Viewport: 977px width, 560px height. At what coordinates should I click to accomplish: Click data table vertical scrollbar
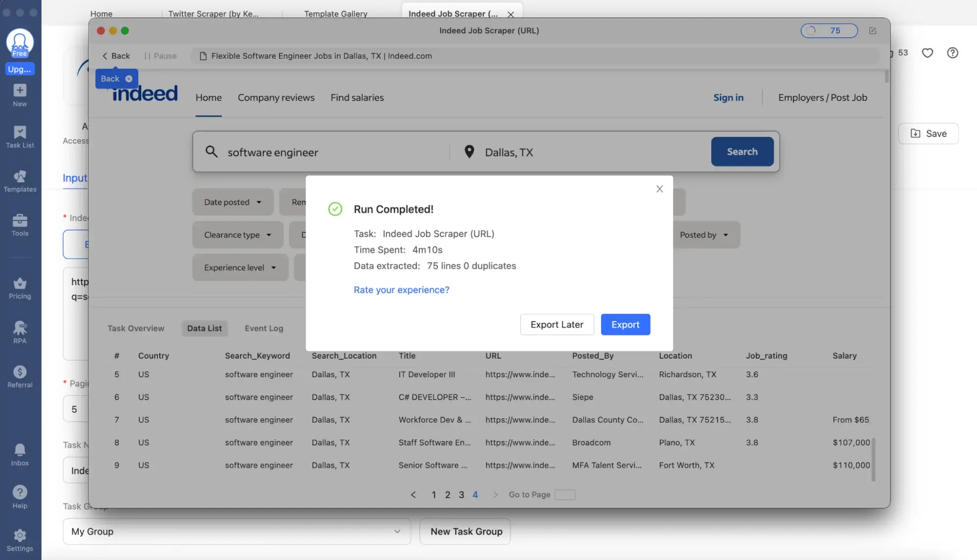pyautogui.click(x=873, y=459)
